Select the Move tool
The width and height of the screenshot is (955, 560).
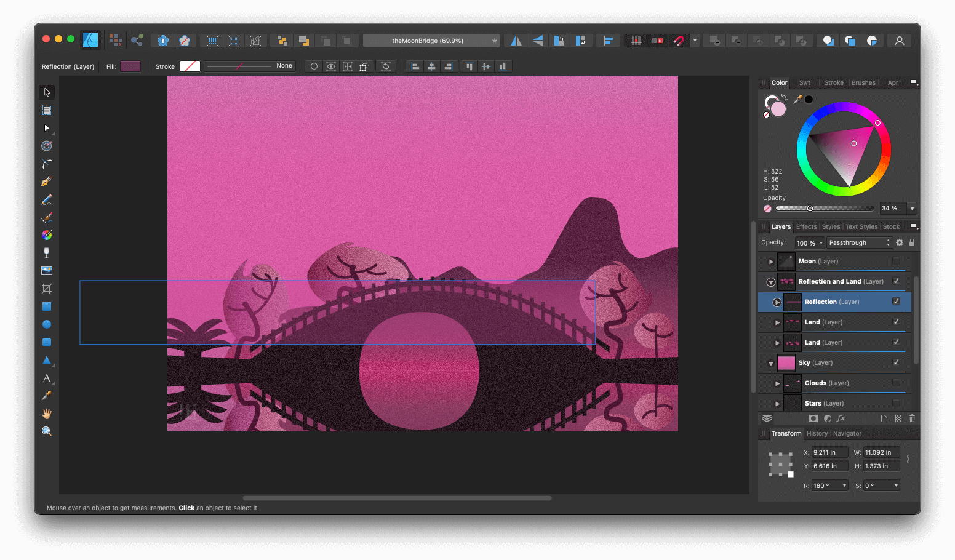point(47,92)
